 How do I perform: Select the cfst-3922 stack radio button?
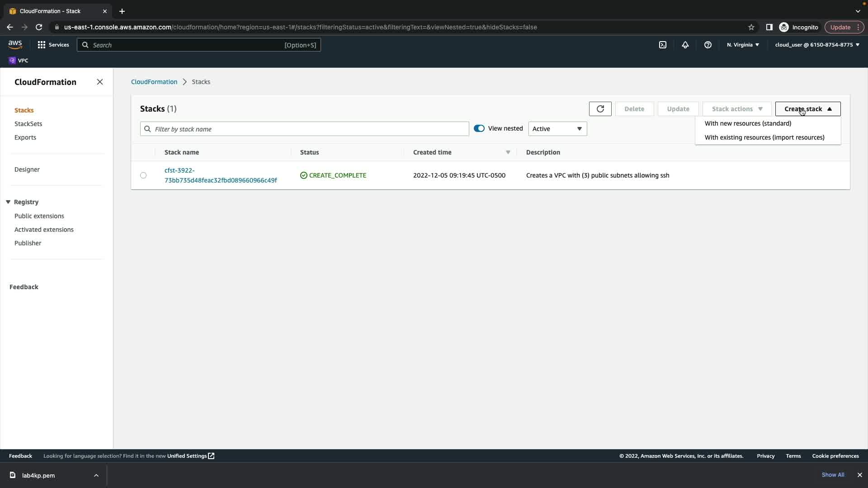(x=143, y=175)
